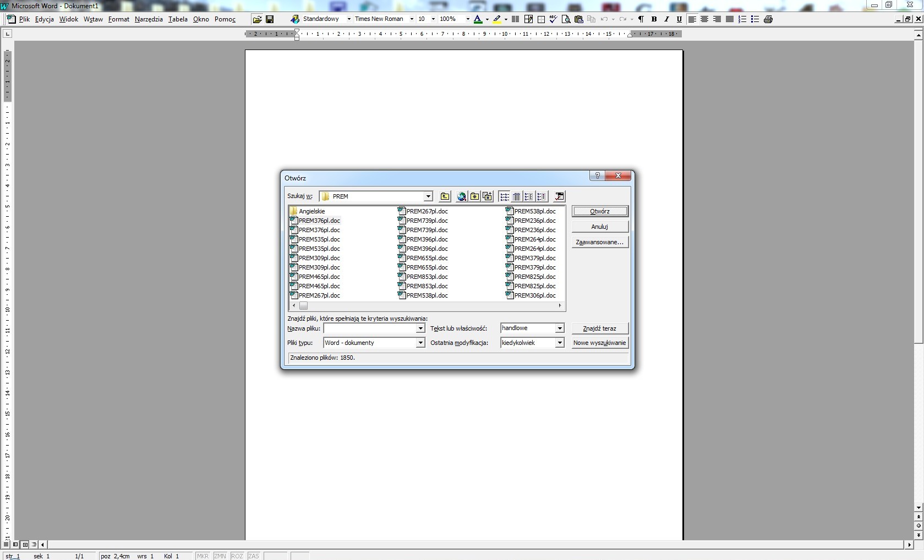The height and width of the screenshot is (560, 924).
Task: Toggle Italic formatting
Action: [x=666, y=19]
